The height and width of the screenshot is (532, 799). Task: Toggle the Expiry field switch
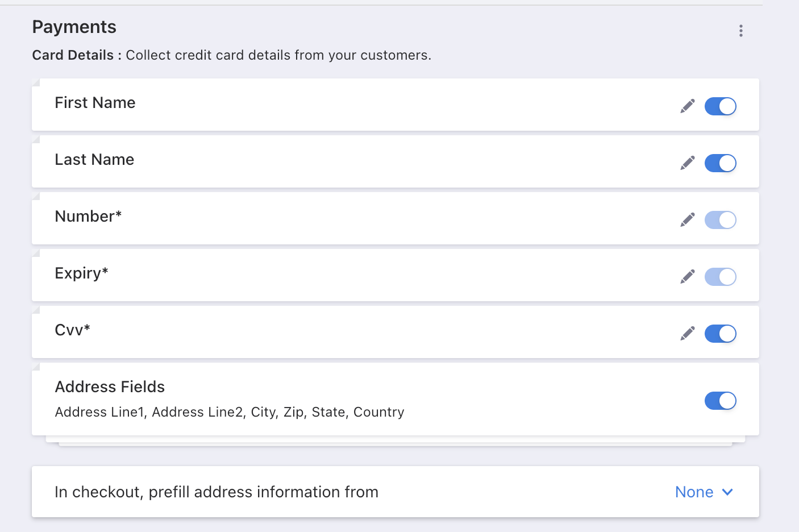pyautogui.click(x=720, y=277)
